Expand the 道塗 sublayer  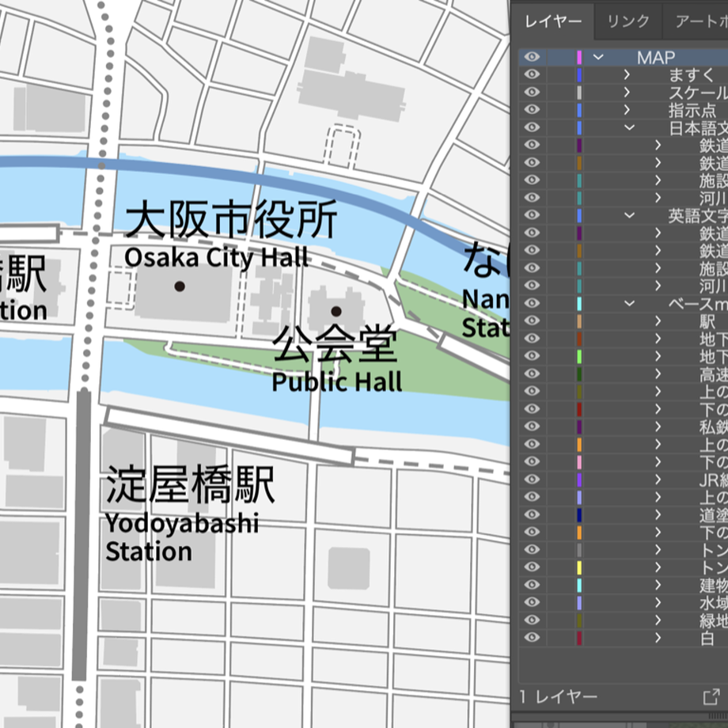[x=658, y=514]
